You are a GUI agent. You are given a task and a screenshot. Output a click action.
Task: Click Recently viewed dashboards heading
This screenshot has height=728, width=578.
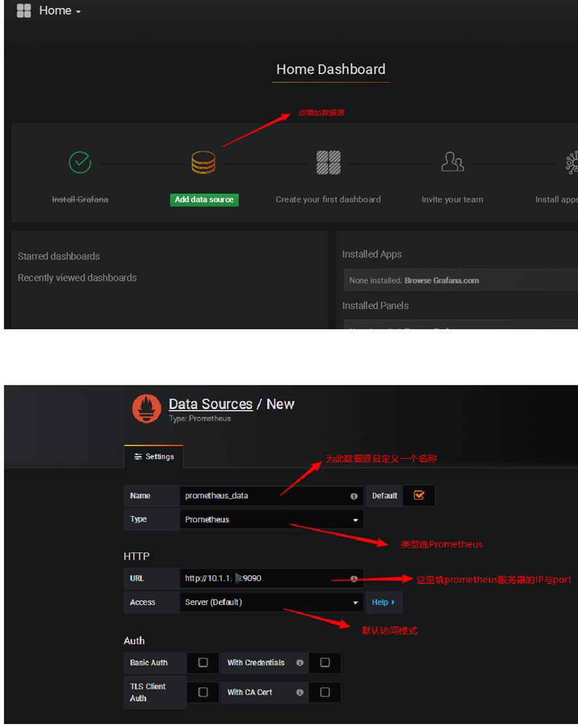pyautogui.click(x=77, y=277)
